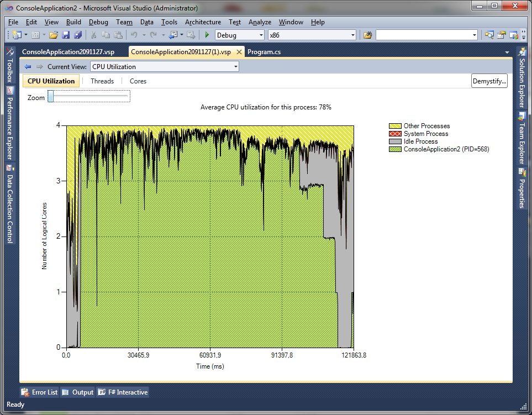Image resolution: width=532 pixels, height=415 pixels.
Task: Save the current file with the floppy icon
Action: (66, 35)
